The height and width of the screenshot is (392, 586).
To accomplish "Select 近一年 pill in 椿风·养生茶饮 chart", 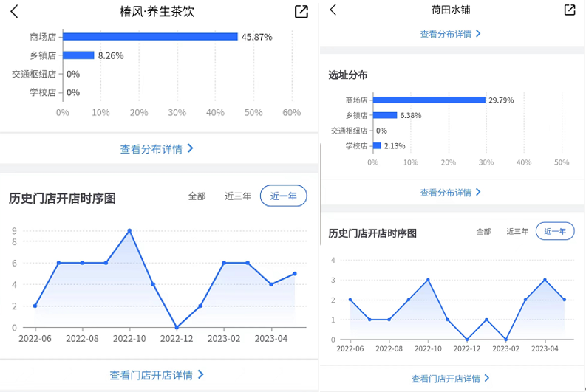I will (284, 196).
